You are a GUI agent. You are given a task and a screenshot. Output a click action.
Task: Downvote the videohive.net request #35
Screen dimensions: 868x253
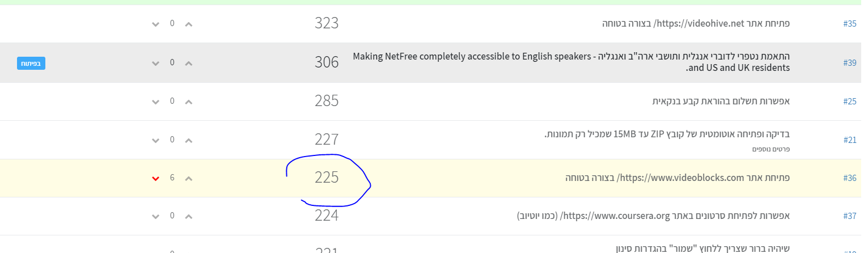pyautogui.click(x=155, y=24)
